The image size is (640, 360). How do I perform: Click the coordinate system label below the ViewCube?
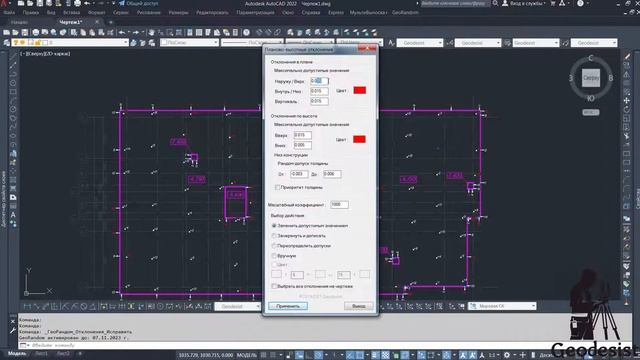[591, 112]
